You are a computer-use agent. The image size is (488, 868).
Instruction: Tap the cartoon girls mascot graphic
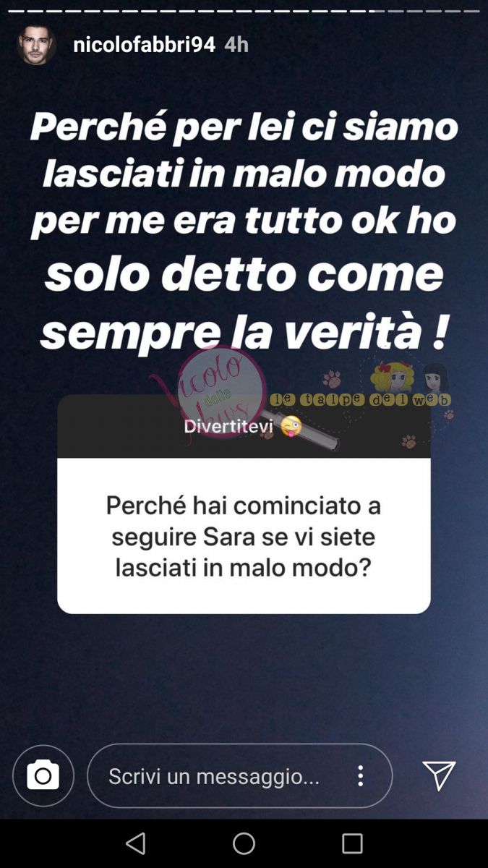pos(410,378)
